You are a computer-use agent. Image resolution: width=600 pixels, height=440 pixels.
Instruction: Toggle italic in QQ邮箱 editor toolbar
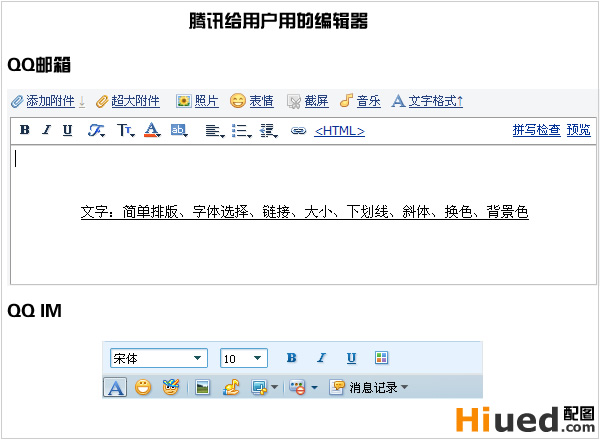[x=46, y=130]
